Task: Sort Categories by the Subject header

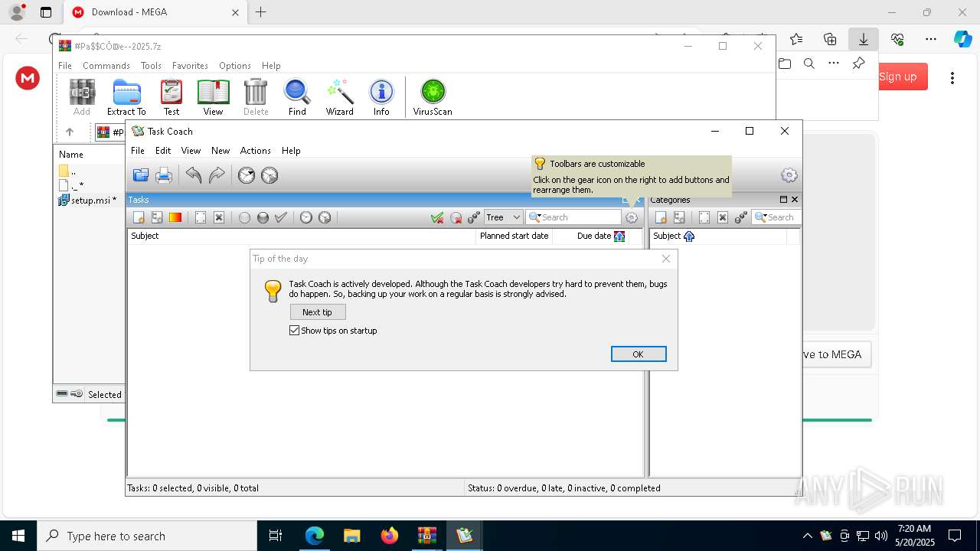Action: (x=718, y=236)
